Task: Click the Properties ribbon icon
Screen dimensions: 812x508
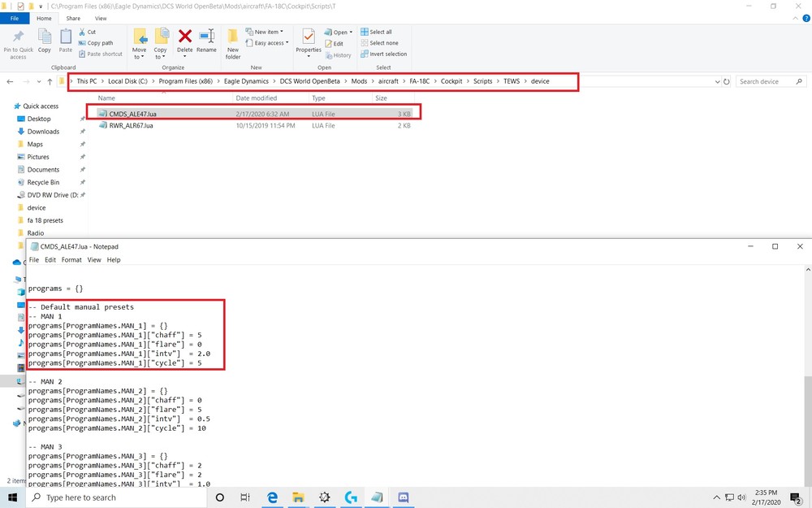Action: click(309, 37)
